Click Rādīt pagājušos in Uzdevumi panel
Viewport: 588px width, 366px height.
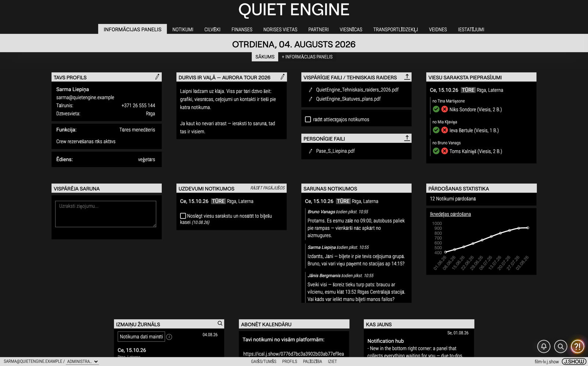[268, 188]
